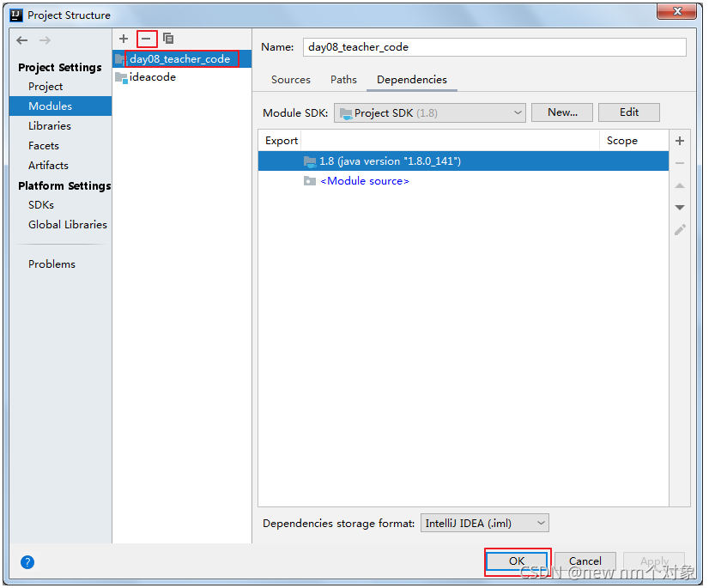709x588 pixels.
Task: Click the module Name input field
Action: click(494, 47)
